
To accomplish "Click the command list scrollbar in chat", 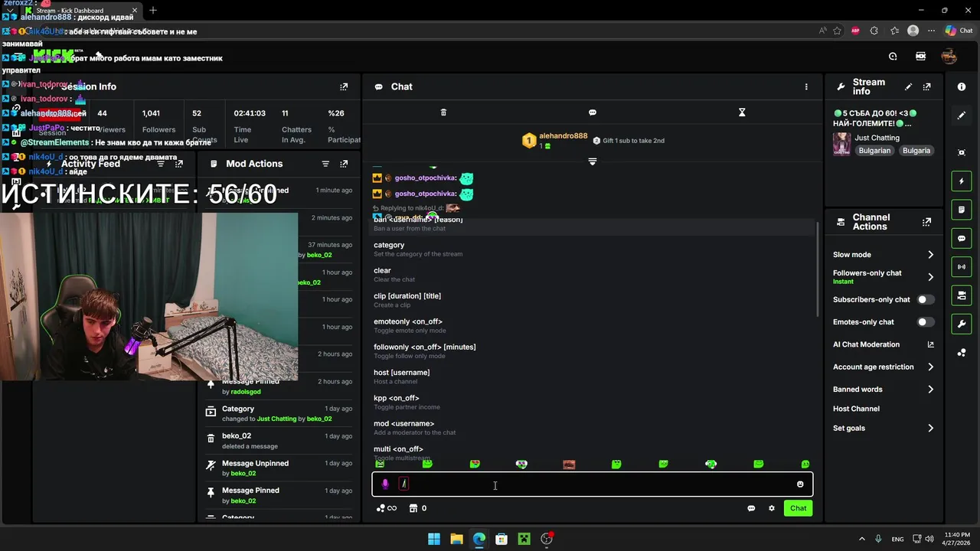I will (x=818, y=268).
